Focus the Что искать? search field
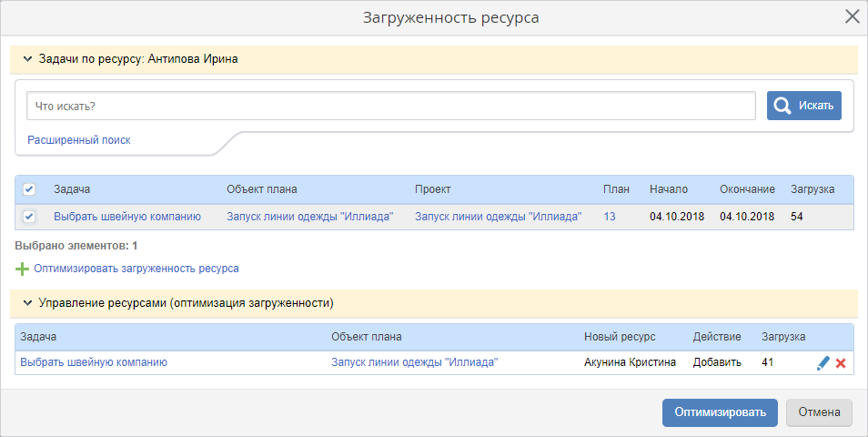Image resolution: width=868 pixels, height=437 pixels. pos(391,106)
